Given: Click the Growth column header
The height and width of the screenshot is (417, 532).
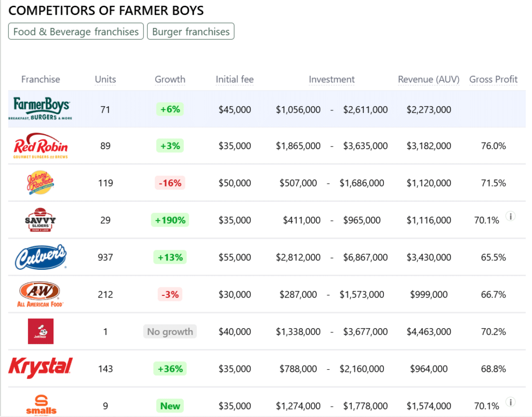Looking at the screenshot, I should [x=170, y=79].
